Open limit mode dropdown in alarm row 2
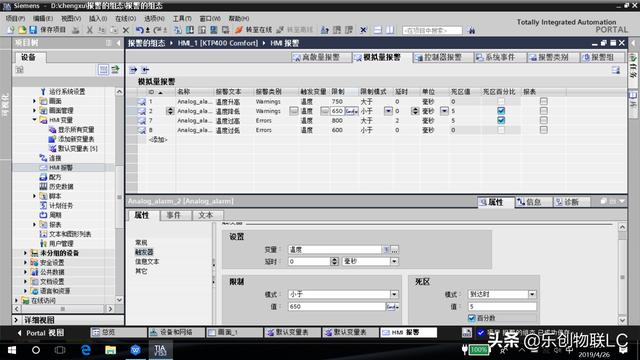 pyautogui.click(x=388, y=111)
